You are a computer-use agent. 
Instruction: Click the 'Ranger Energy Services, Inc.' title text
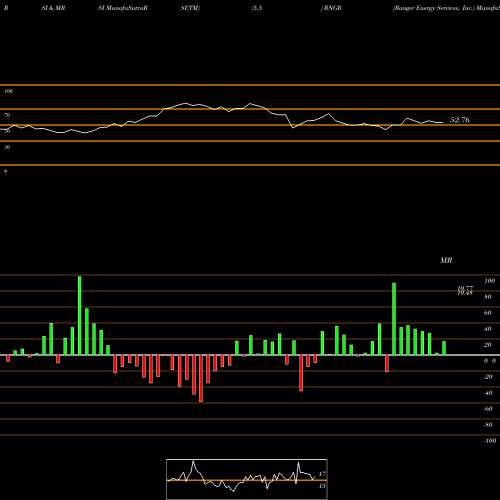(x=433, y=8)
